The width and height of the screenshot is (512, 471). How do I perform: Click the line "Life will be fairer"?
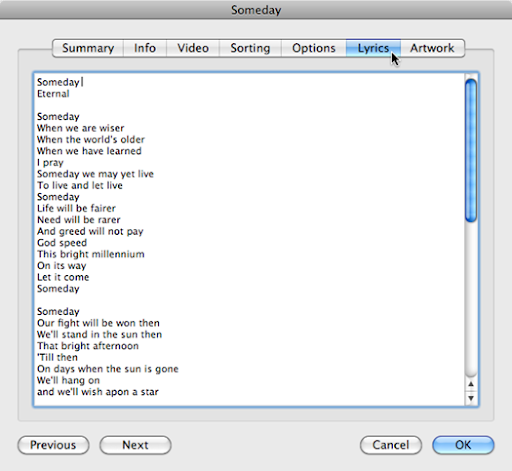pyautogui.click(x=76, y=209)
